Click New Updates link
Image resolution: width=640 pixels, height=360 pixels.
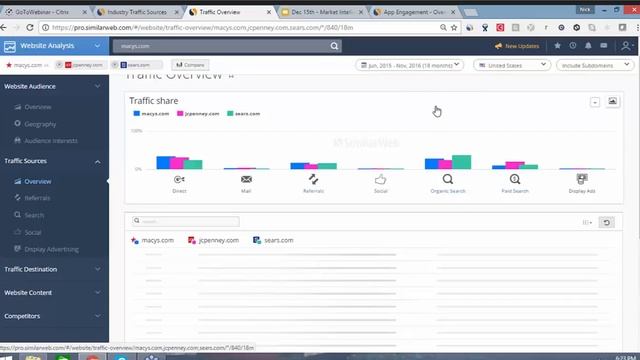[x=517, y=46]
